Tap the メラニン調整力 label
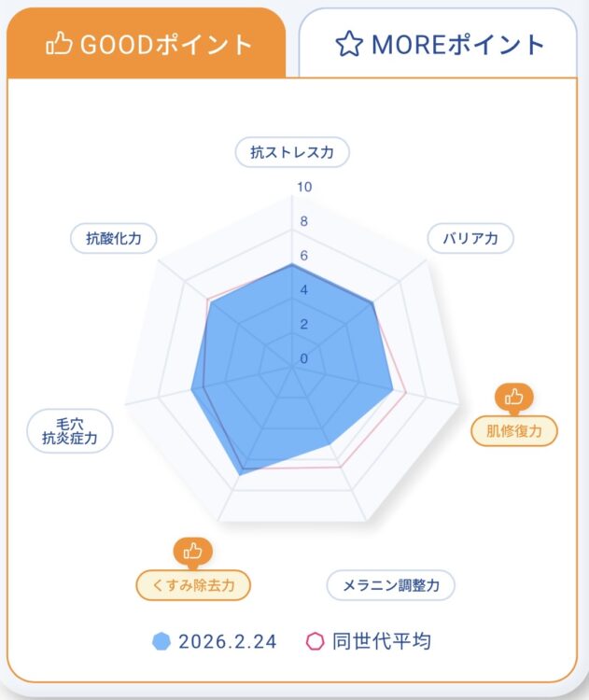The height and width of the screenshot is (700, 589). [390, 585]
